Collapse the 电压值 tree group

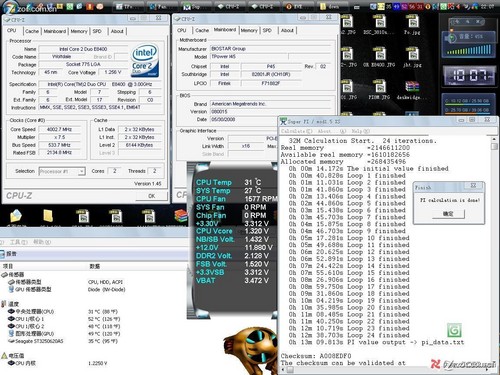tap(4, 355)
